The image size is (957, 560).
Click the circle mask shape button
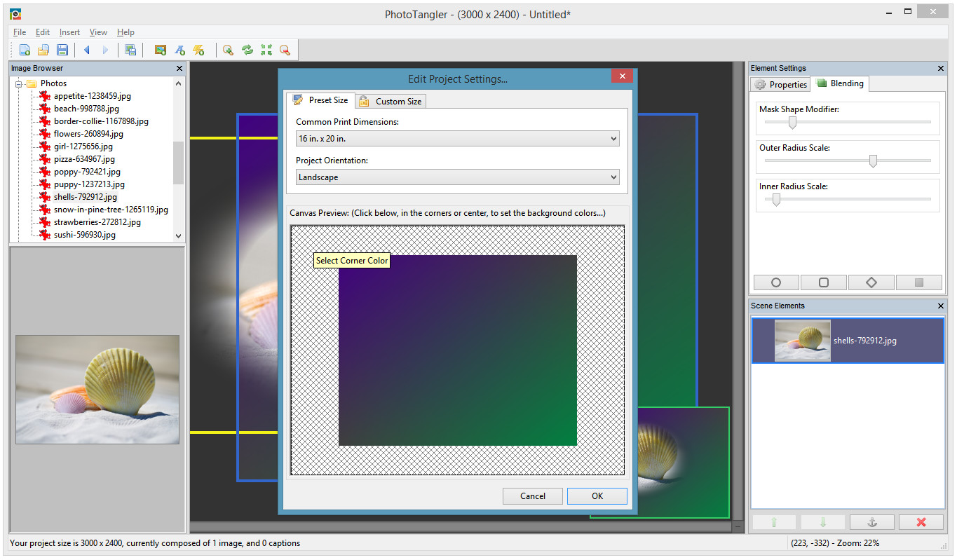tap(775, 282)
